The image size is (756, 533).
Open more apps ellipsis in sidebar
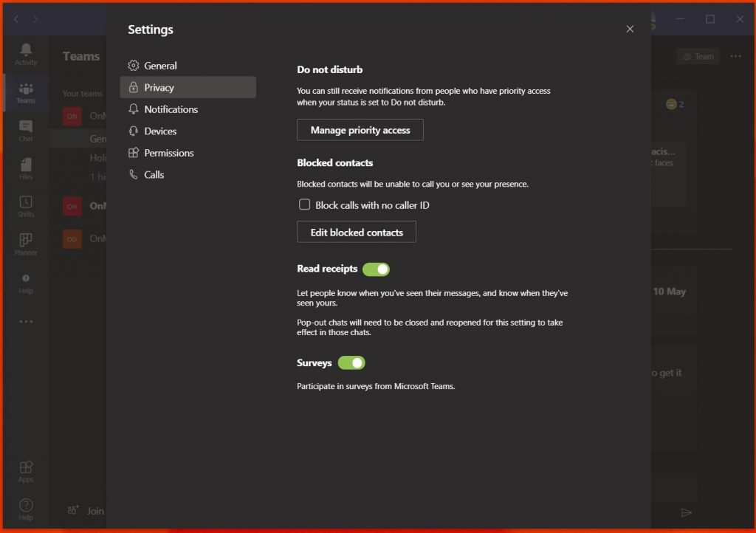[x=26, y=321]
